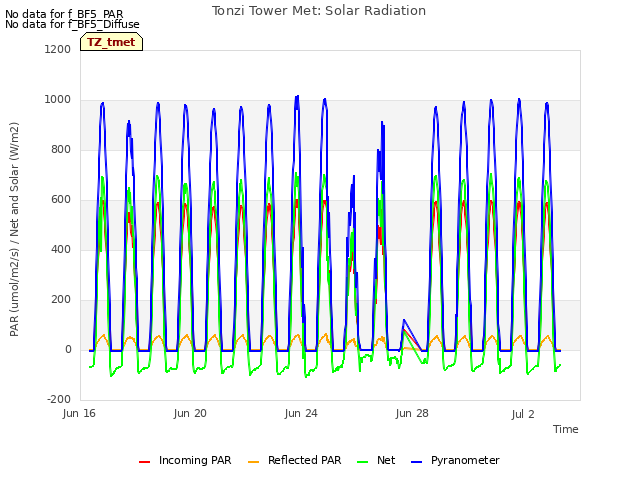Click the red Incoming PAR legend swatch

pyautogui.click(x=144, y=462)
